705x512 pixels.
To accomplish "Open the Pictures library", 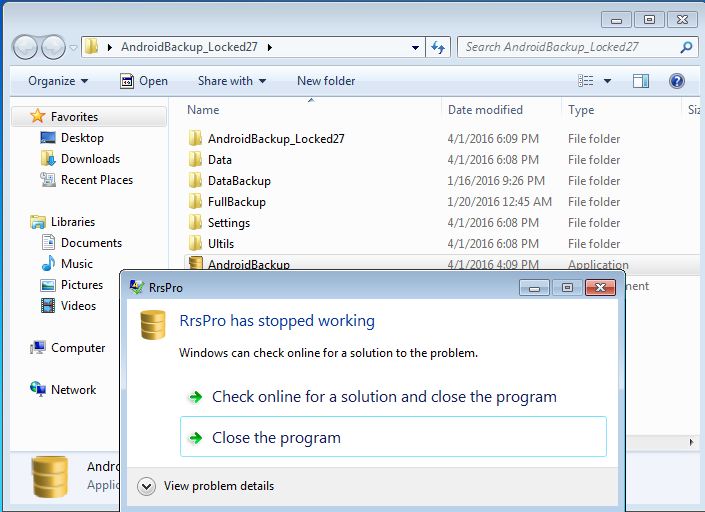I will pyautogui.click(x=82, y=285).
